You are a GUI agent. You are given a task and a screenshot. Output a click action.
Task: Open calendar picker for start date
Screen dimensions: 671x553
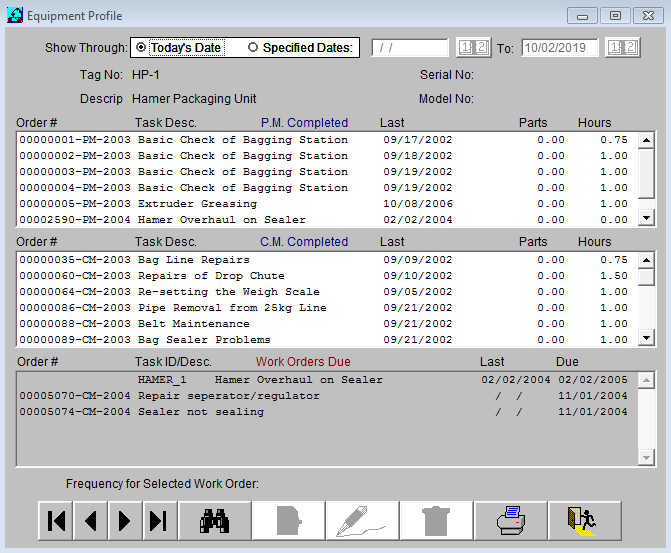click(x=473, y=47)
